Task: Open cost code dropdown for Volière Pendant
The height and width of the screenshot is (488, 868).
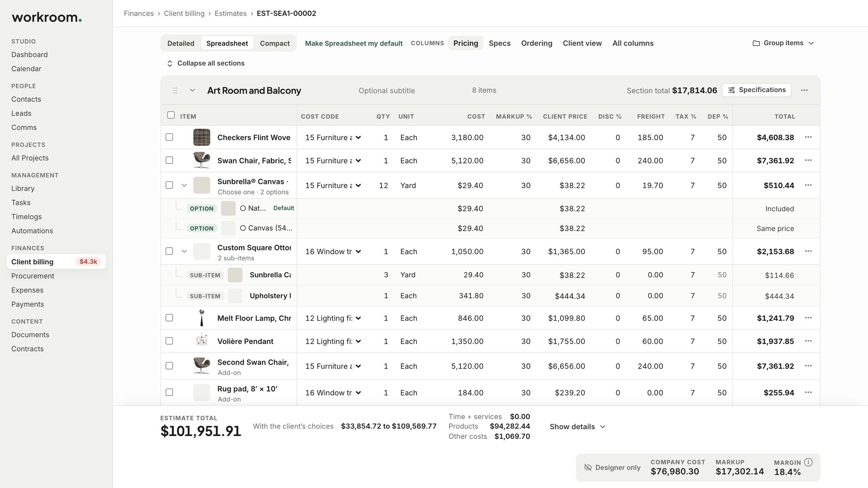Action: (x=333, y=341)
